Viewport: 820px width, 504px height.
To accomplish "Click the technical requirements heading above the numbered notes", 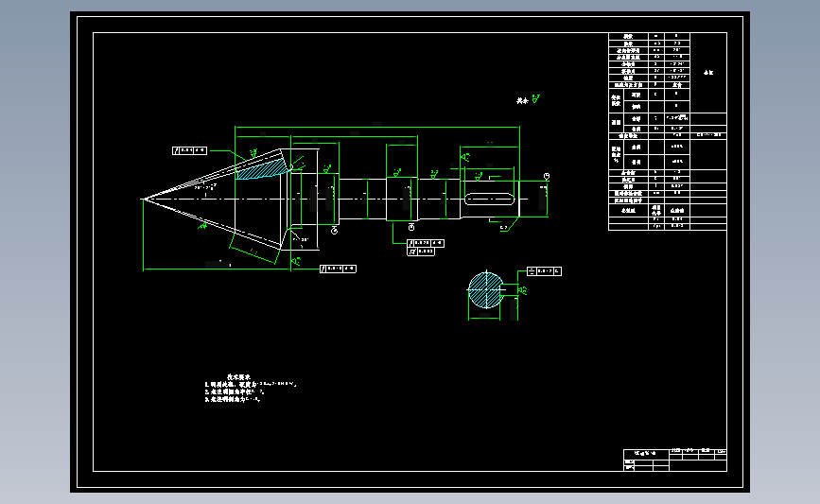I will click(238, 377).
